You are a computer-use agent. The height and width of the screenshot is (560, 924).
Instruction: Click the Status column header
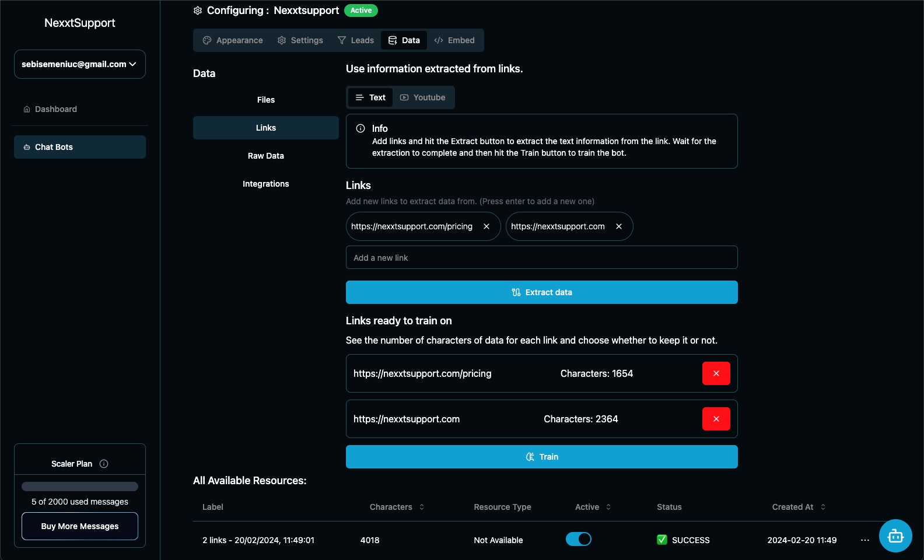[x=669, y=507]
